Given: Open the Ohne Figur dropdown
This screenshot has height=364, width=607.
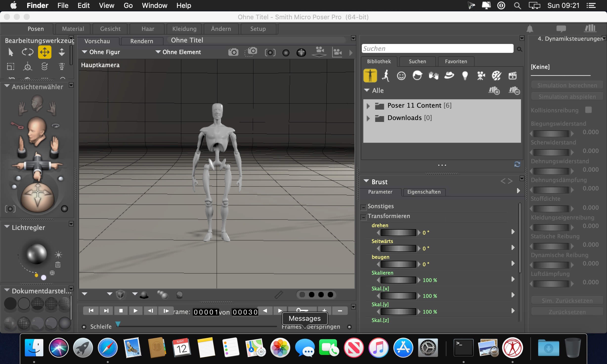Looking at the screenshot, I should coord(101,52).
